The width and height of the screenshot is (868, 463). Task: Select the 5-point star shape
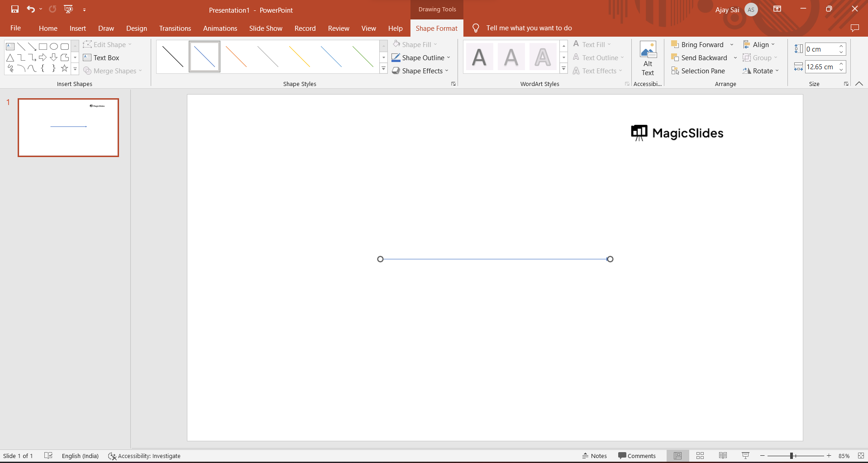coord(64,68)
